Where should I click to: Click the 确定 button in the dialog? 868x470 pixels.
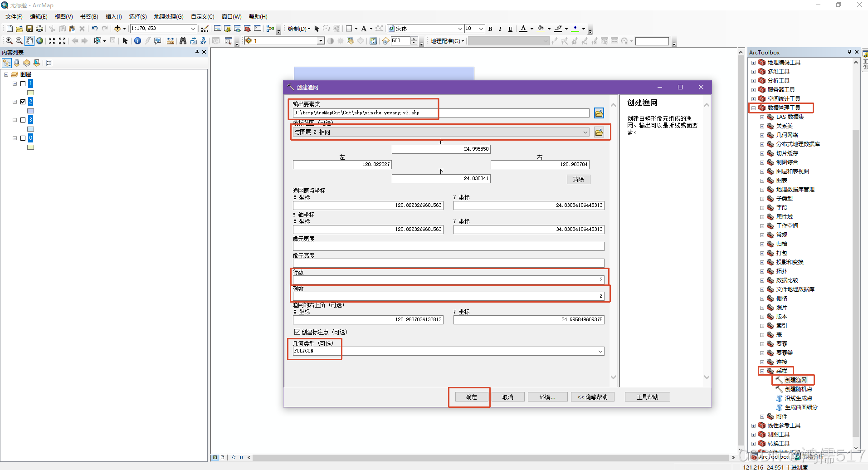click(x=471, y=397)
